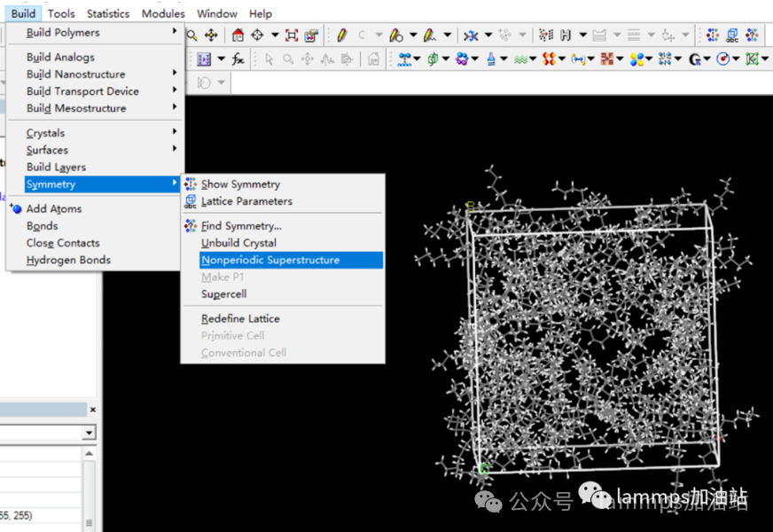
Task: Open the green waves module icon
Action: (x=520, y=59)
